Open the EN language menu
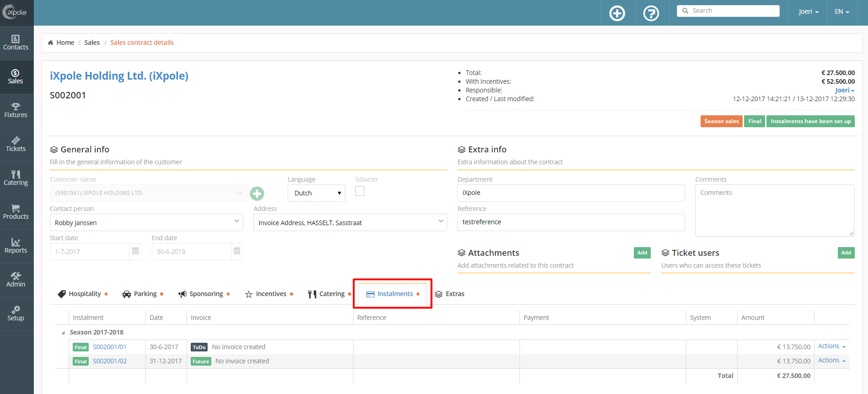This screenshot has width=868, height=394. (x=842, y=11)
